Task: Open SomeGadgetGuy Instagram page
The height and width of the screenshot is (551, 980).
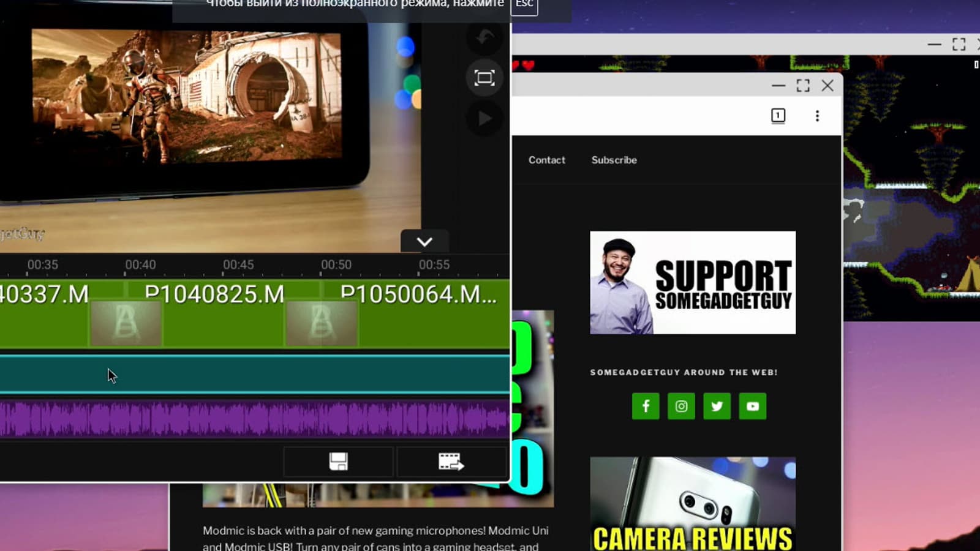Action: click(x=681, y=406)
